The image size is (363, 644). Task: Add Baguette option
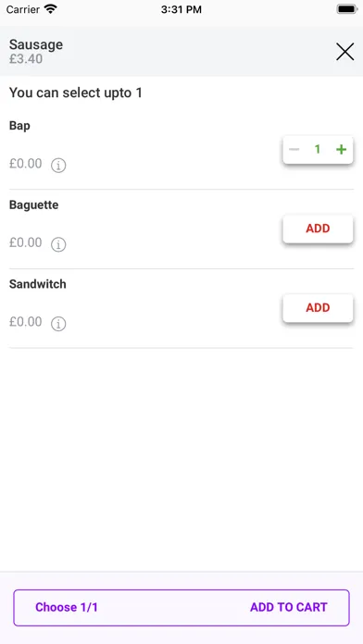pos(318,229)
